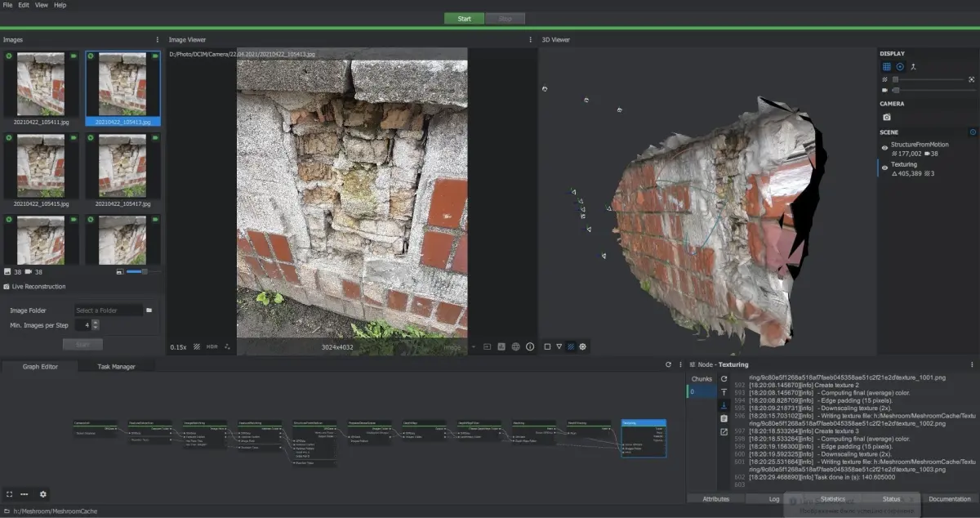Select chunk 0 in Chunks list
The width and height of the screenshot is (980, 518).
coord(702,392)
